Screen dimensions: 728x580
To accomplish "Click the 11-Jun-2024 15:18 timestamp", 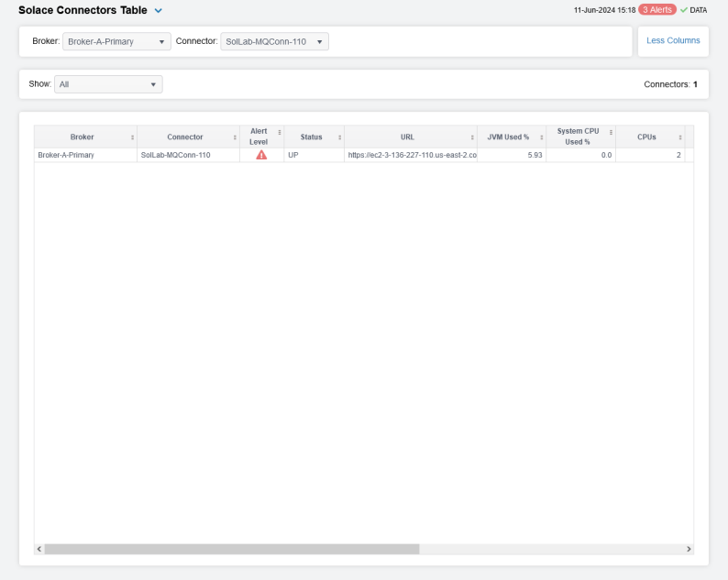I will [604, 10].
